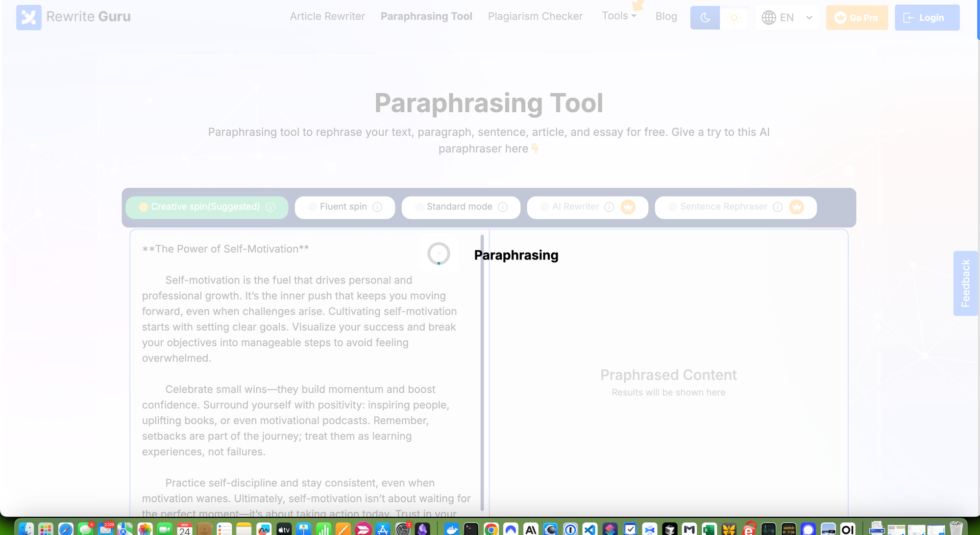
Task: Click the Rewrite Guru logo icon
Action: coord(28,18)
